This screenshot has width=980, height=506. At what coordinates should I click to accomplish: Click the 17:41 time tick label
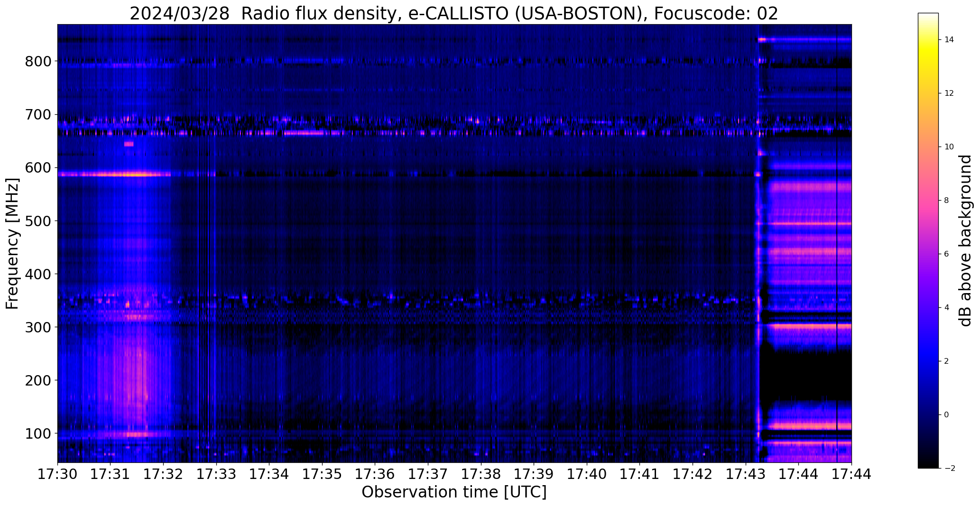(640, 474)
